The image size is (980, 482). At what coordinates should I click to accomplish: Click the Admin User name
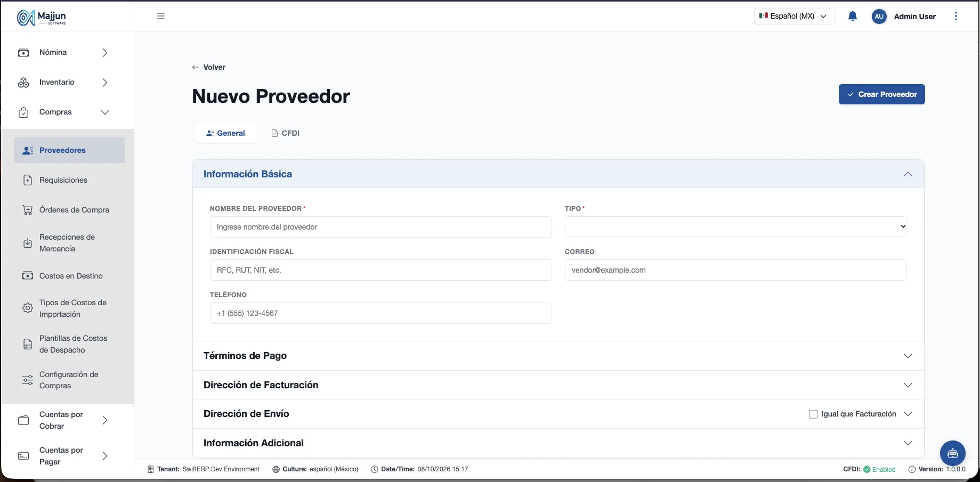point(915,17)
